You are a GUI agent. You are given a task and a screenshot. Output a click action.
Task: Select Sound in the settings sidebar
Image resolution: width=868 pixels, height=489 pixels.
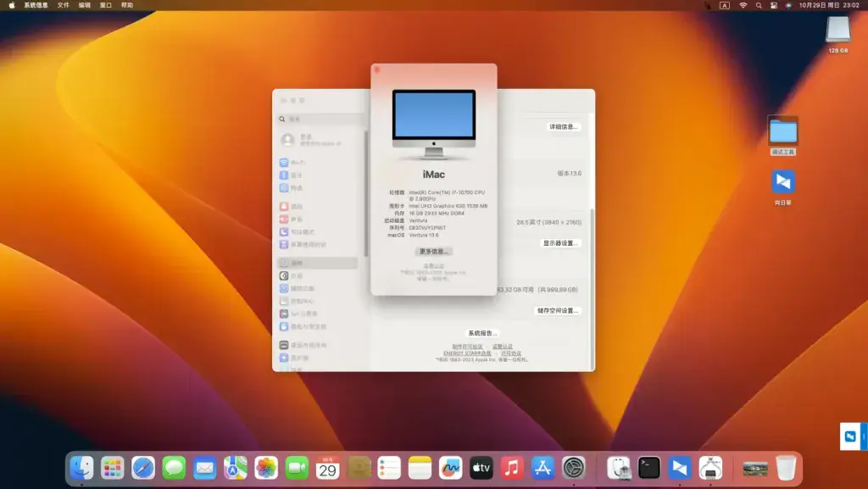tap(317, 219)
